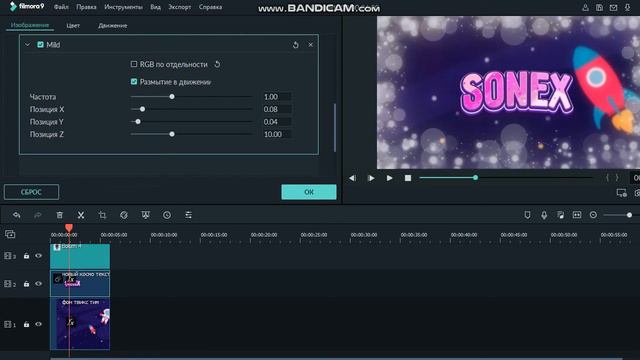
Task: Open the messages envelope icon
Action: [x=613, y=7]
